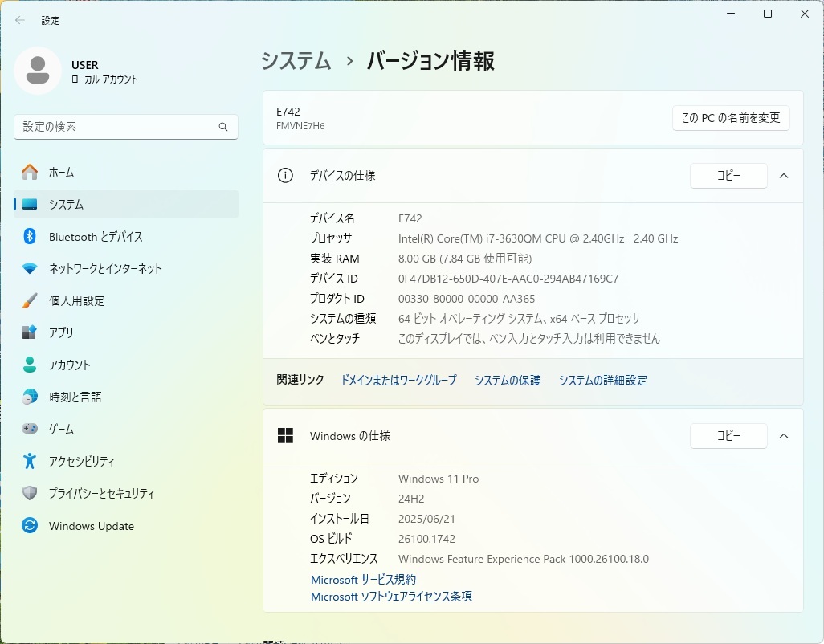Click the processor value i7-3630QM text
This screenshot has width=824, height=644.
tap(538, 238)
